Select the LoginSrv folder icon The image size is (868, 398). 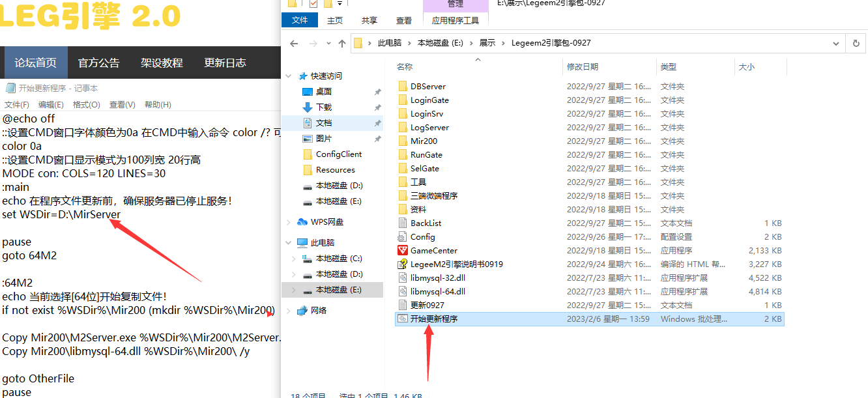click(403, 114)
